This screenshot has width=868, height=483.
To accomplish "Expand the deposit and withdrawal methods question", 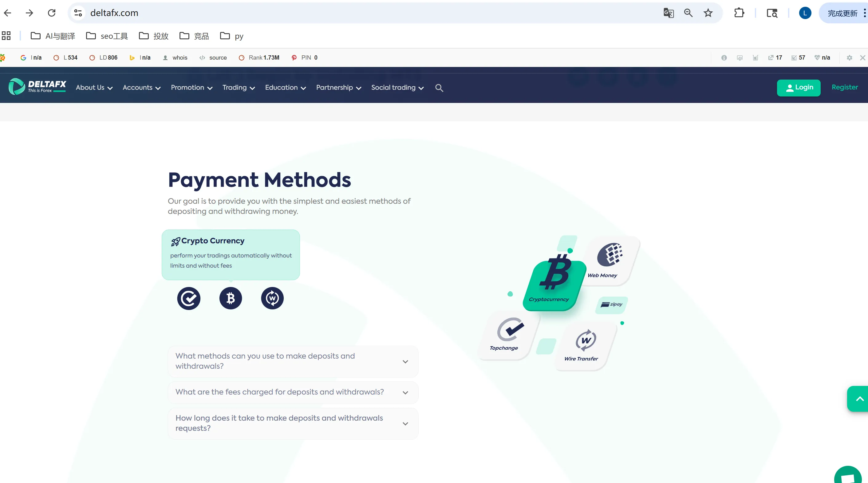I will point(293,361).
